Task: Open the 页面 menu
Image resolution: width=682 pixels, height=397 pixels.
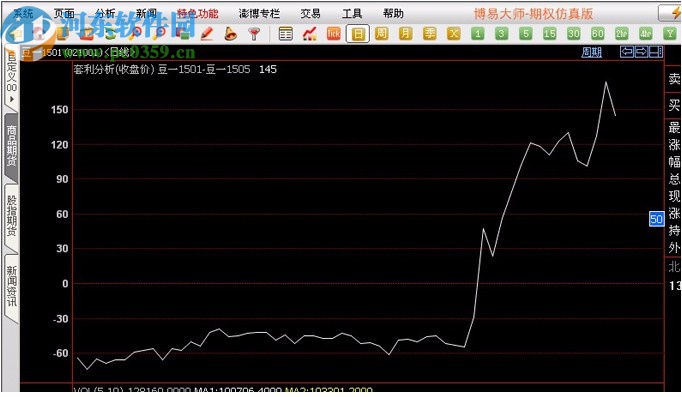Action: [x=64, y=13]
